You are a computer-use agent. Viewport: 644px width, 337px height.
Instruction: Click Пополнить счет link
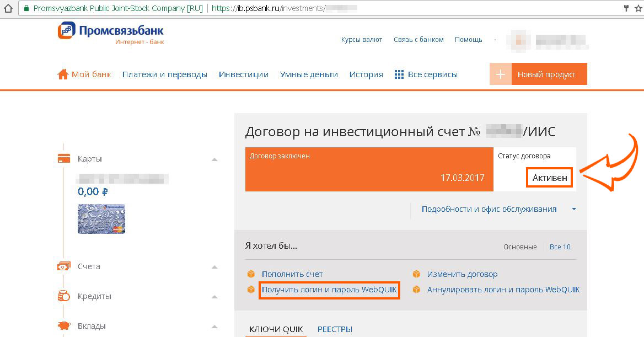[292, 274]
